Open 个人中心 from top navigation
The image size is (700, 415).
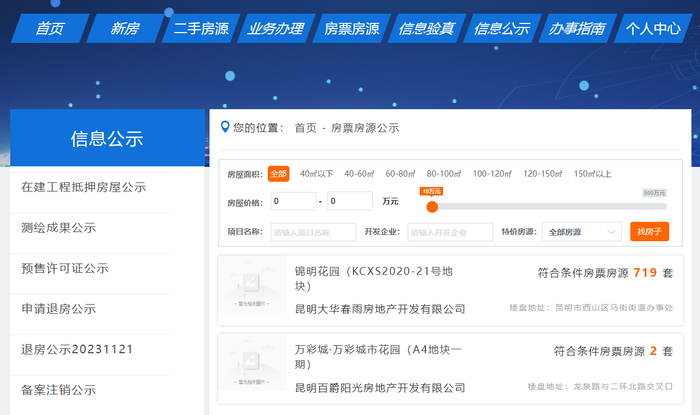coord(653,29)
